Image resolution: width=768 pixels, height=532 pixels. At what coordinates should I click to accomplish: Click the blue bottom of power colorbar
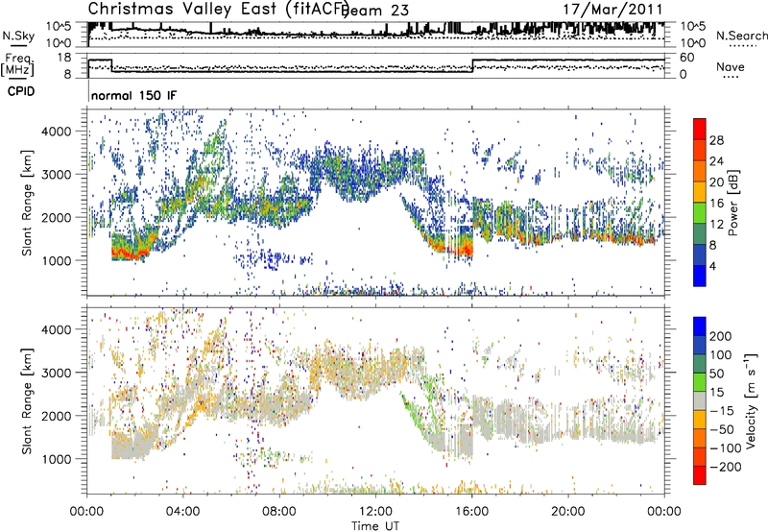700,276
